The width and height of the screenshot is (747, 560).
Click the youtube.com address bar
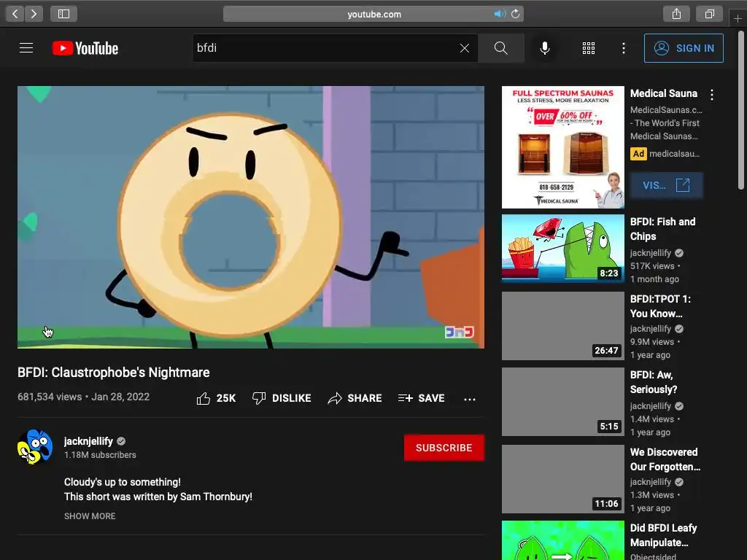[373, 14]
